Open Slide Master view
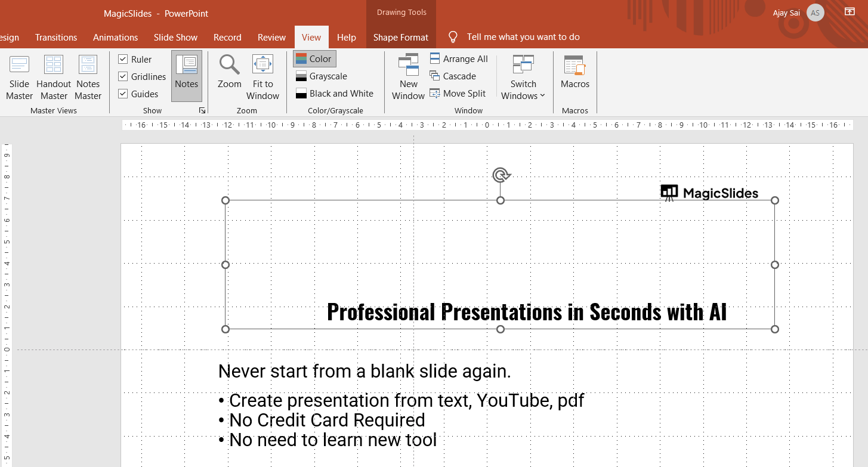This screenshot has width=868, height=467. click(20, 77)
